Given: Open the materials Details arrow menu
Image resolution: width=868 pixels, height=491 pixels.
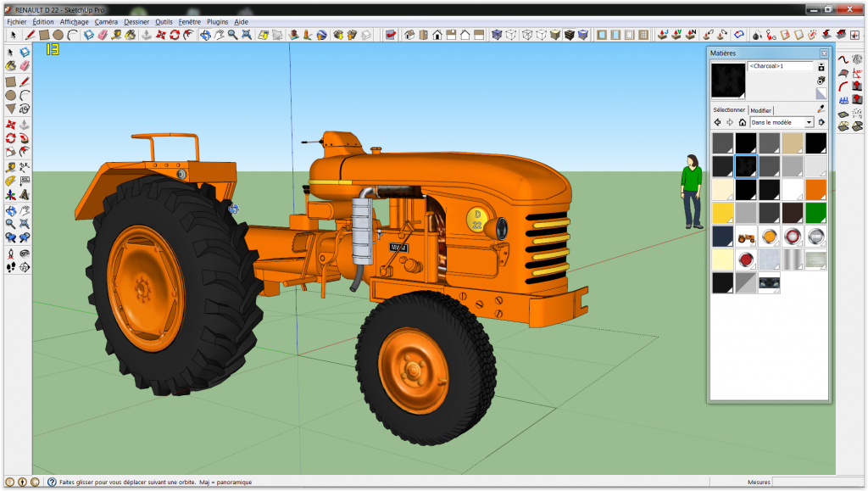Looking at the screenshot, I should pyautogui.click(x=821, y=122).
